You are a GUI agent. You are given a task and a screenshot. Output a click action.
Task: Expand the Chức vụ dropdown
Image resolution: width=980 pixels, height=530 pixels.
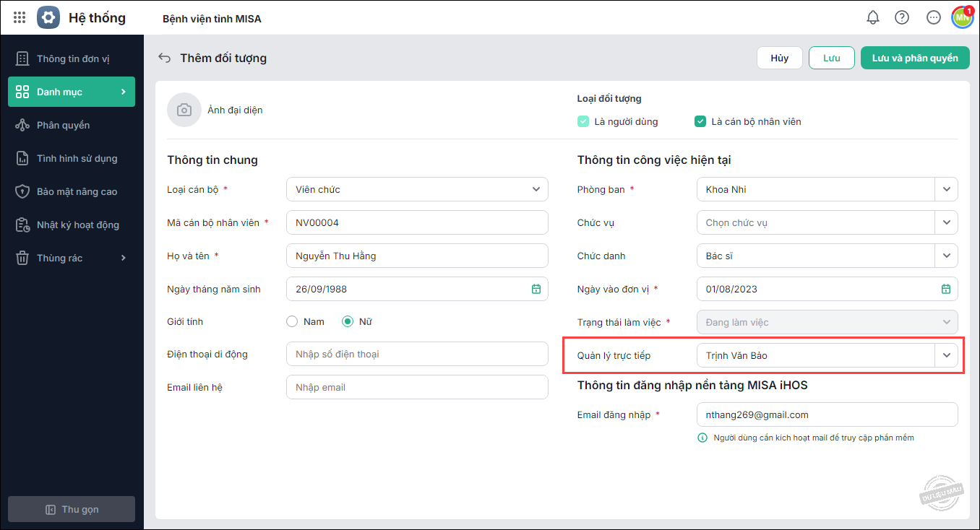point(946,222)
